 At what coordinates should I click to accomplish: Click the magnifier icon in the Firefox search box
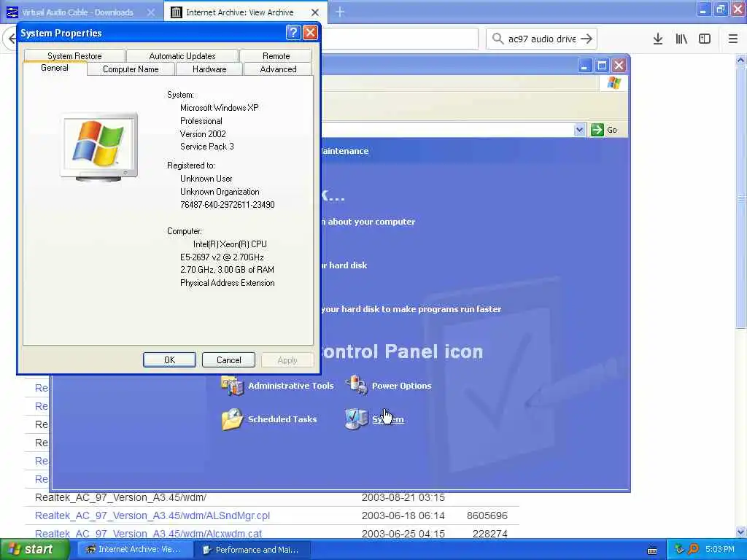pos(498,39)
